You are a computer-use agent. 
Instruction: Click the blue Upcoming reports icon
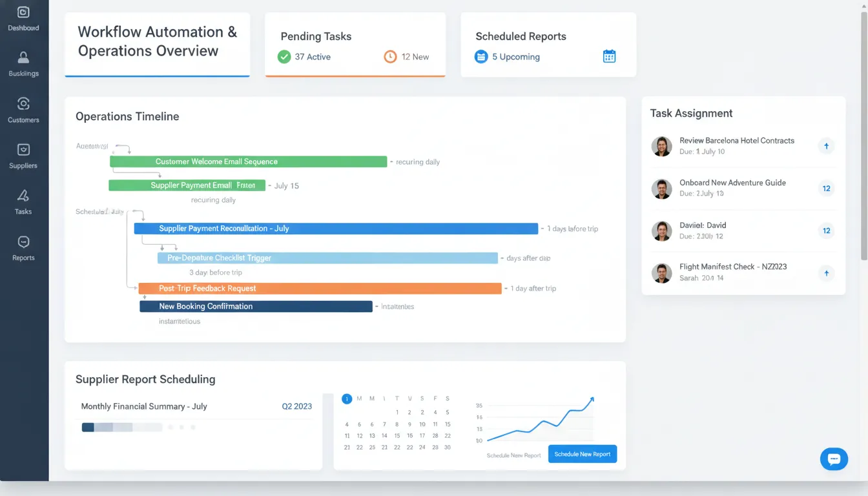481,57
